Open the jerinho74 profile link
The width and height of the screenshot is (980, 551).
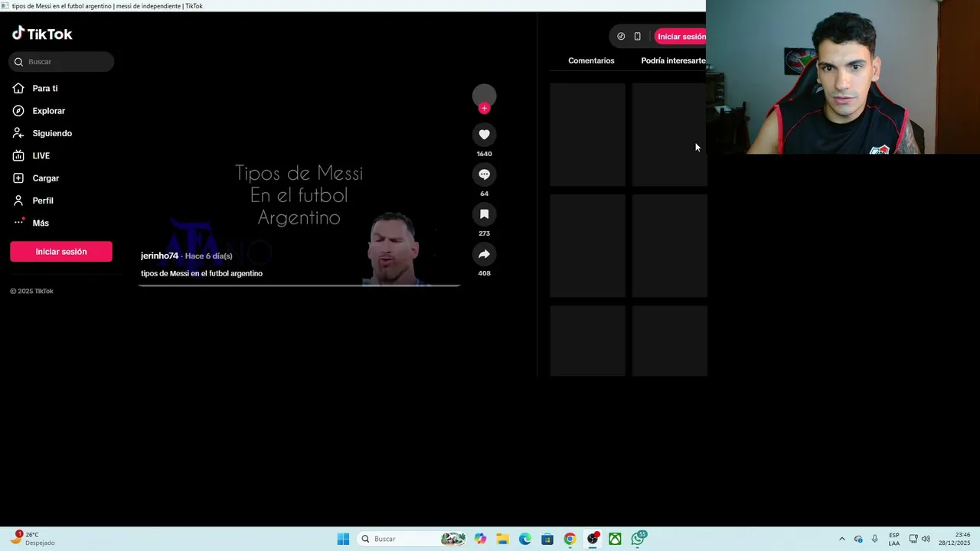click(x=159, y=256)
